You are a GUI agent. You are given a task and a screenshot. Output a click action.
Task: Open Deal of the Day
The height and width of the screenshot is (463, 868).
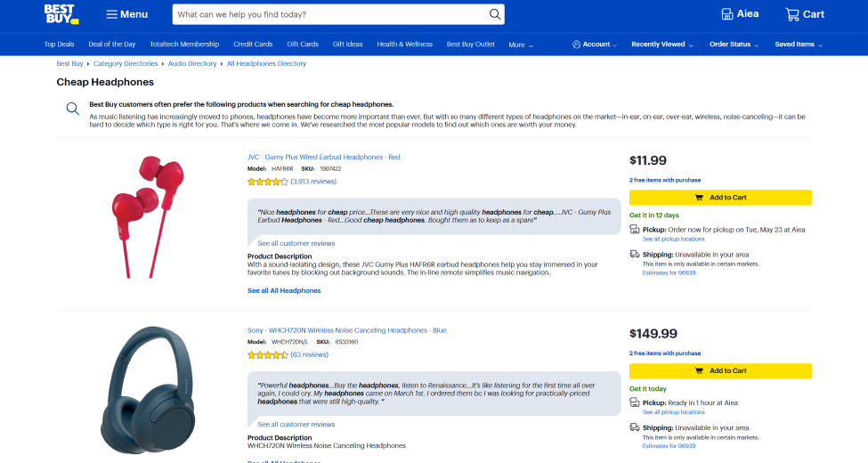pos(112,45)
